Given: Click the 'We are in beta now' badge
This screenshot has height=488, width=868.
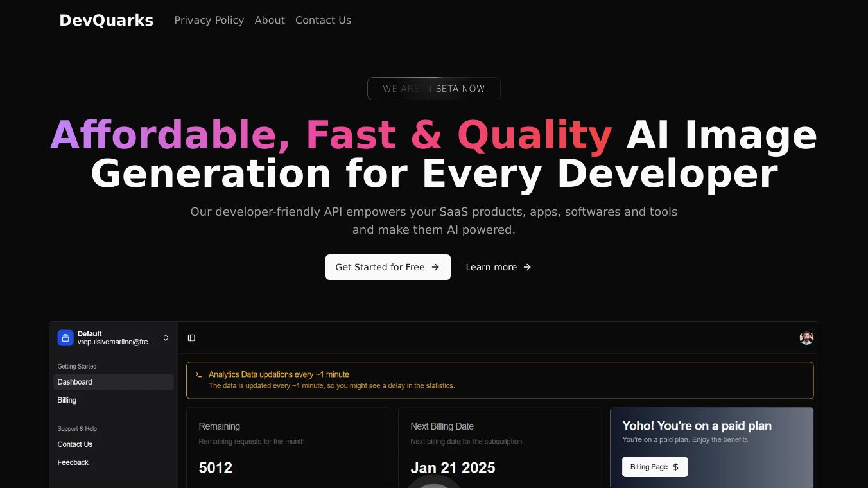Looking at the screenshot, I should coord(434,89).
